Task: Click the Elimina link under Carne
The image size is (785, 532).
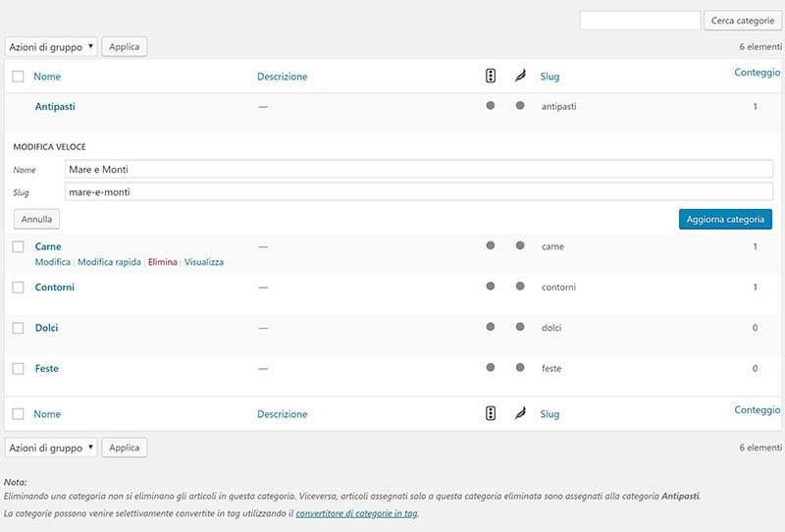Action: [x=163, y=262]
